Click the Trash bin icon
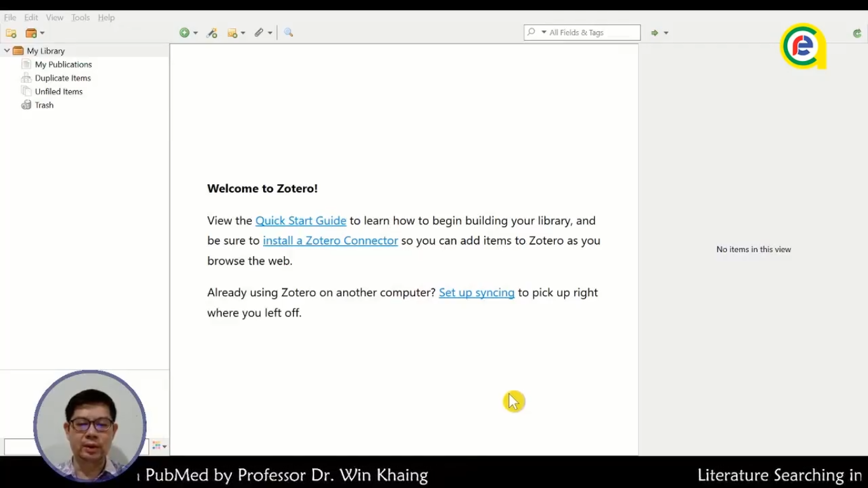The height and width of the screenshot is (488, 868). (x=26, y=105)
